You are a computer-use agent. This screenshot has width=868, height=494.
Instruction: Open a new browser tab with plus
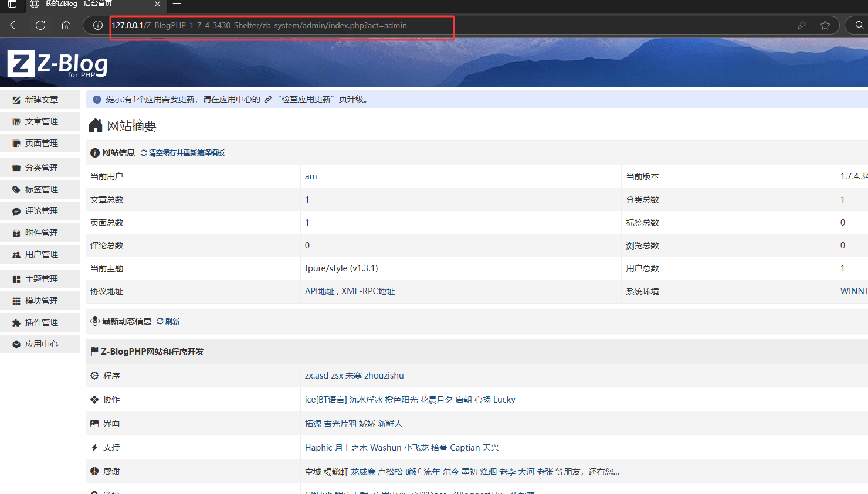(x=177, y=4)
